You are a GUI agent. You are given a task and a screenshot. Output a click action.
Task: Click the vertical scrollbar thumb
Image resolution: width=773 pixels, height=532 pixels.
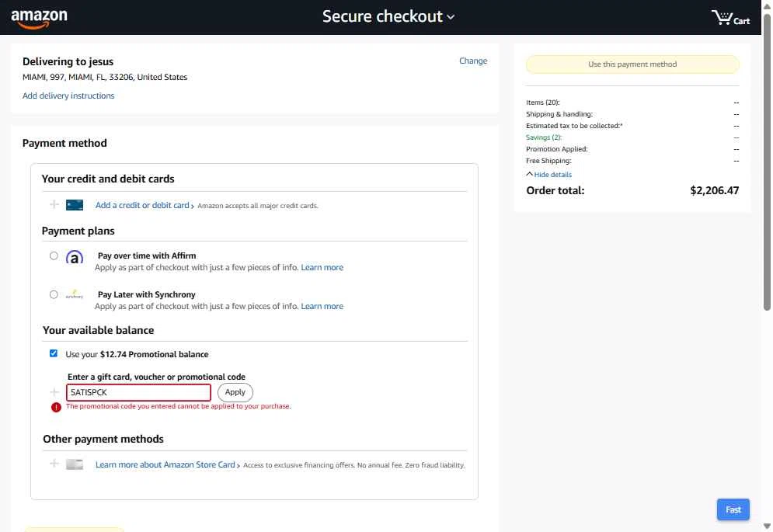click(x=767, y=162)
